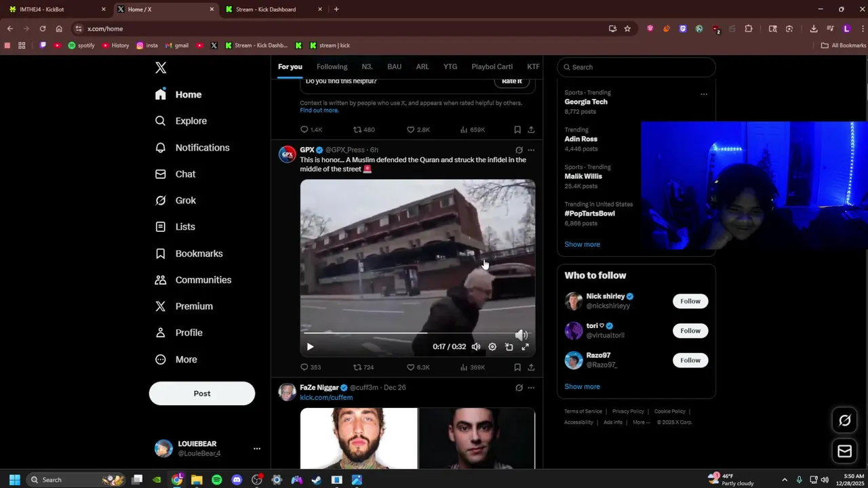Screen dimensions: 868x488
Task: Open Chrome downloads icon in toolbar
Action: pyautogui.click(x=814, y=28)
